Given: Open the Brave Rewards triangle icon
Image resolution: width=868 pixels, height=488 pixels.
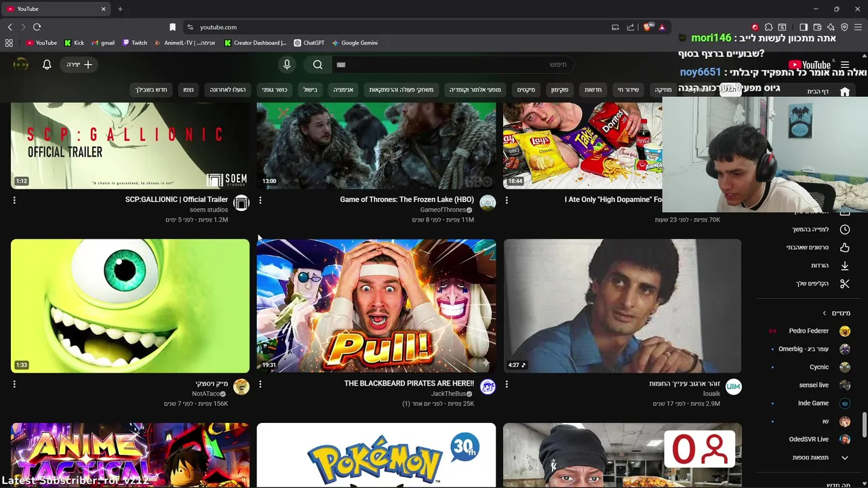Looking at the screenshot, I should click(x=662, y=27).
